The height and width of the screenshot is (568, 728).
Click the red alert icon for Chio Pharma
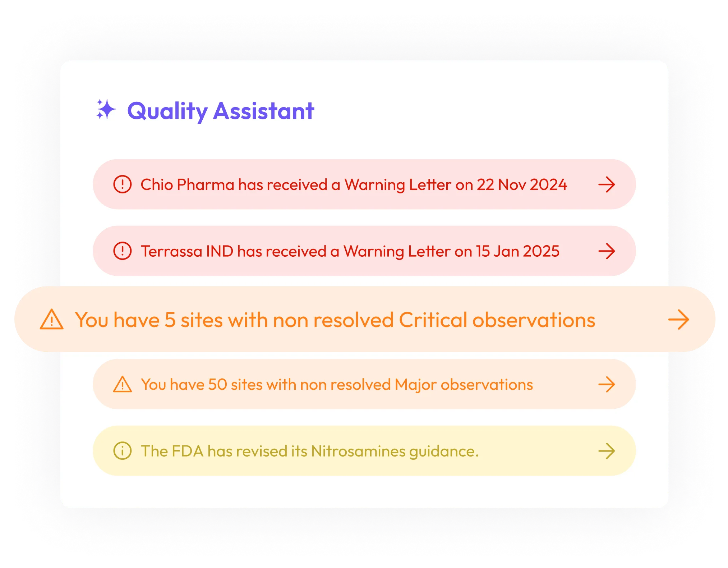(x=123, y=184)
